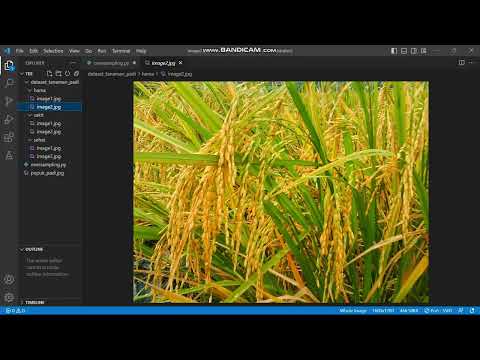Open image2.jpg in the sehat folder
This screenshot has height=360, width=480.
(49, 156)
